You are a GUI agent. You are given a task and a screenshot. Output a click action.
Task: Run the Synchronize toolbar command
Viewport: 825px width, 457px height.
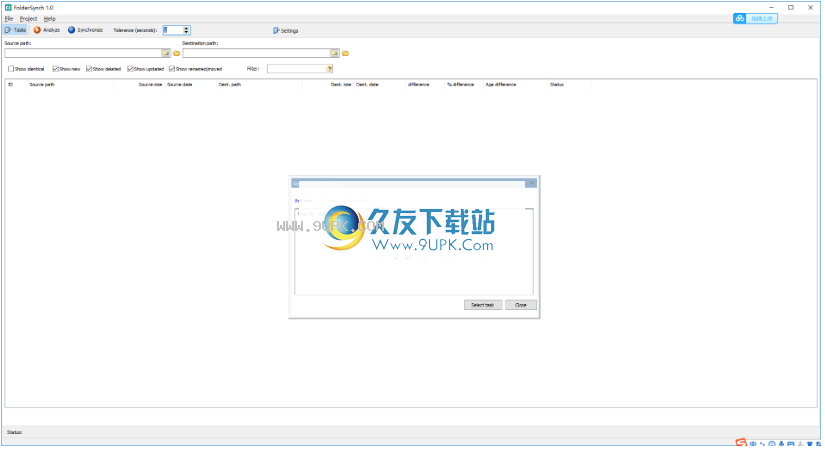click(x=85, y=30)
